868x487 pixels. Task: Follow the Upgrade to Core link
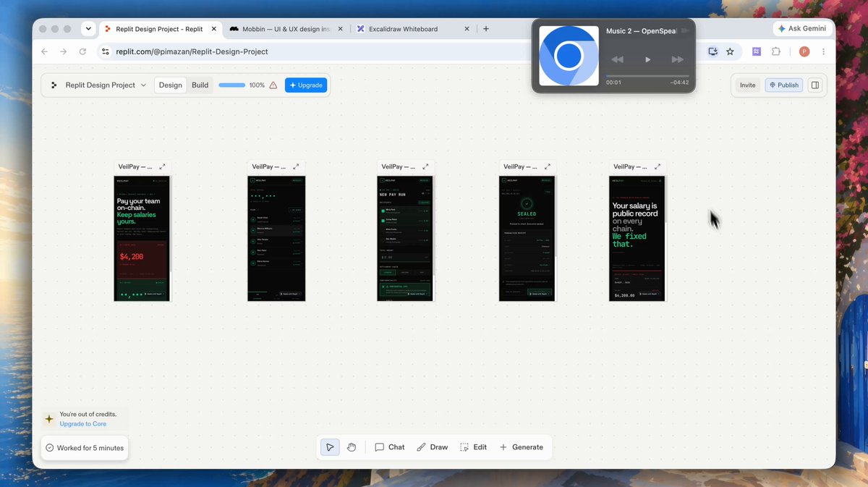pos(83,424)
